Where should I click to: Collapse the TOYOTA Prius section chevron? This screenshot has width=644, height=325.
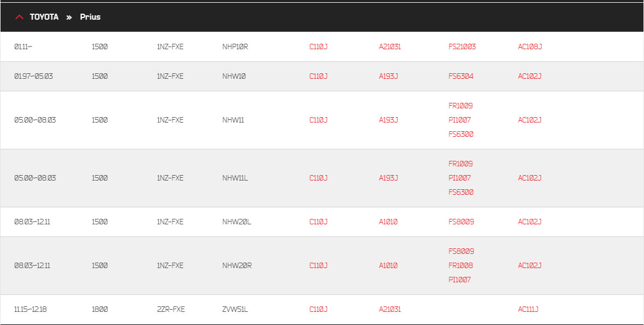point(19,17)
